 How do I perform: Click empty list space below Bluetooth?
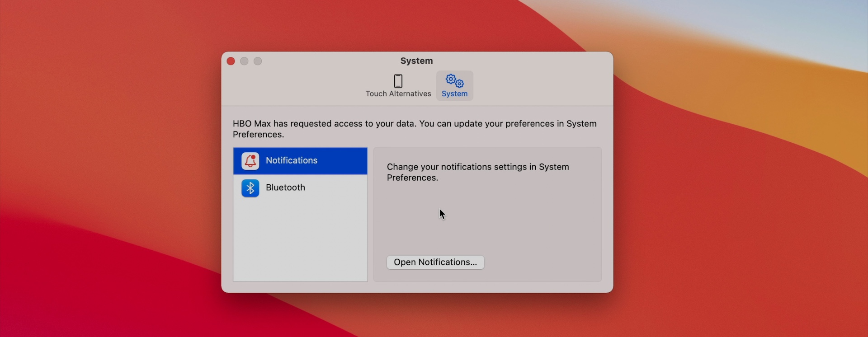point(300,239)
